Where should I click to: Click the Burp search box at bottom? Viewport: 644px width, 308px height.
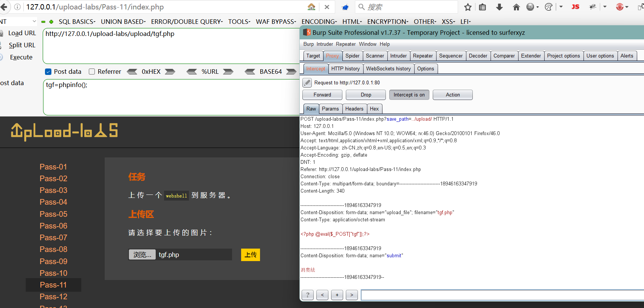point(502,295)
